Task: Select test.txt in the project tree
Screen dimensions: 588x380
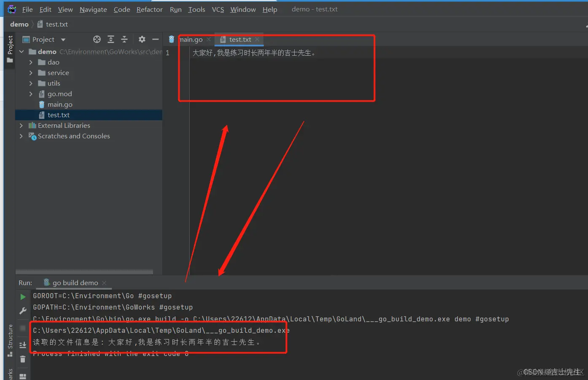Action: (x=59, y=115)
